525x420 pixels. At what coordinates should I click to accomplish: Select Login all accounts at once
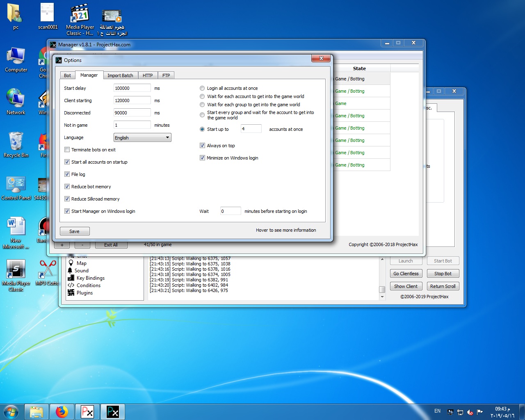(x=202, y=88)
